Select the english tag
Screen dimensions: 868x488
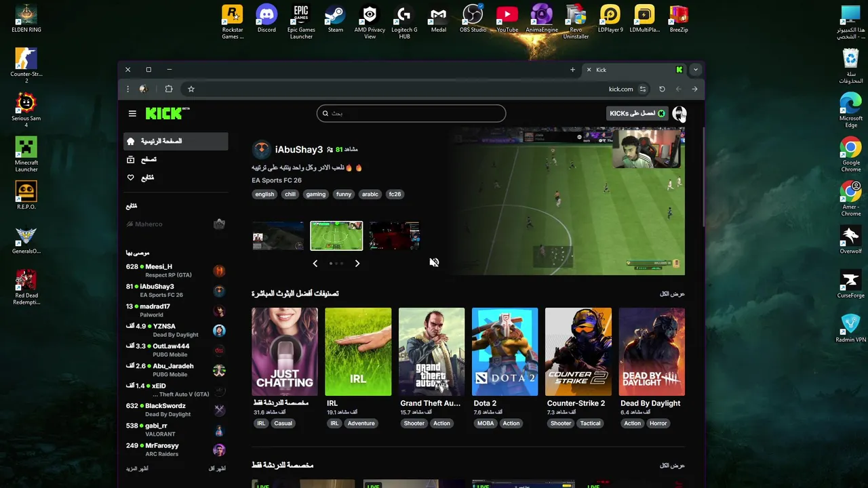click(264, 194)
